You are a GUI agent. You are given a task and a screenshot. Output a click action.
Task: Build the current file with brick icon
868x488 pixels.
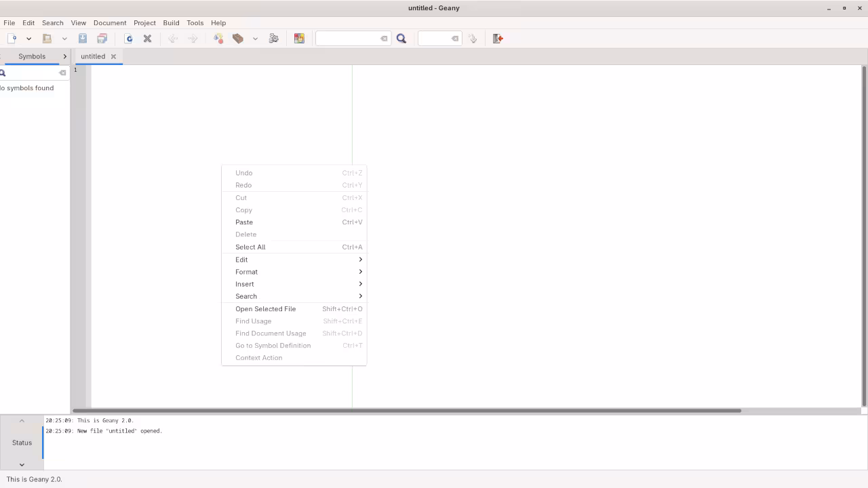click(238, 39)
